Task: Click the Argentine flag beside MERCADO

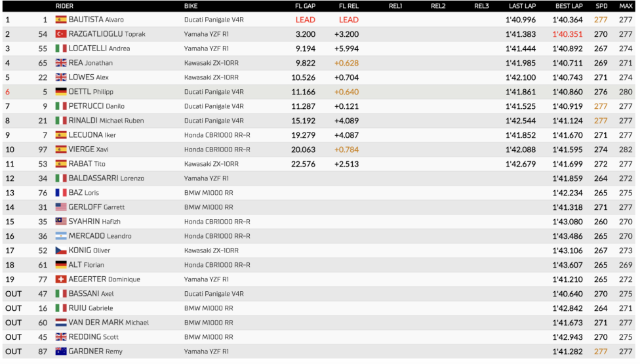Action: click(61, 236)
